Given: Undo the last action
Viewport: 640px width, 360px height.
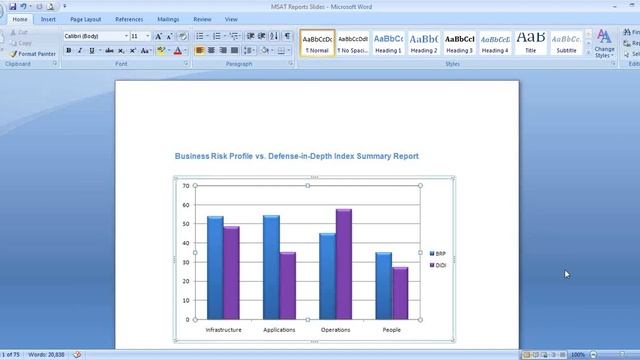Looking at the screenshot, I should [x=24, y=7].
